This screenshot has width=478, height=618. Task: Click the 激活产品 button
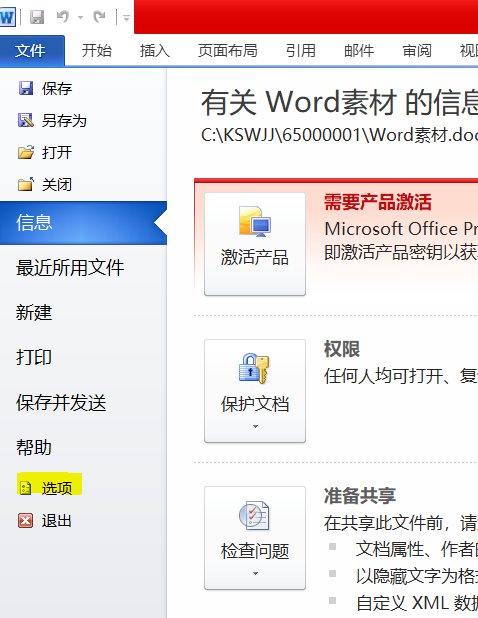coord(255,244)
